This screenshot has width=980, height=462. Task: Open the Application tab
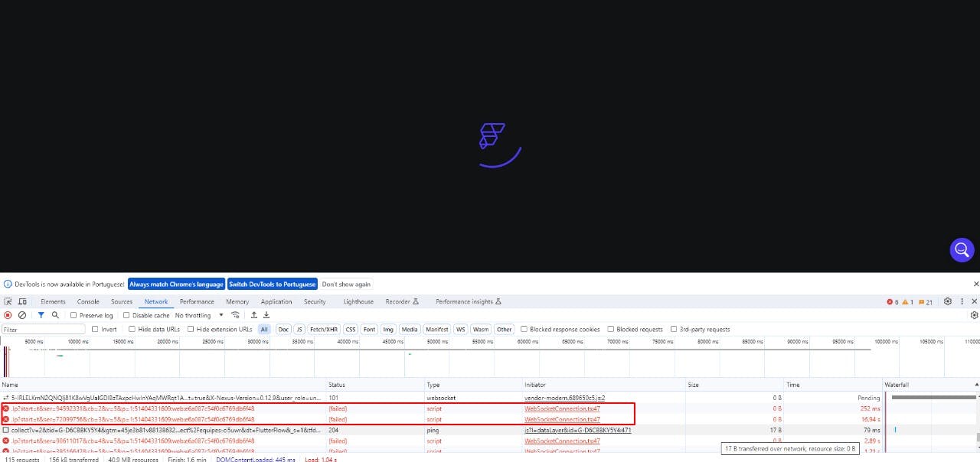tap(276, 301)
